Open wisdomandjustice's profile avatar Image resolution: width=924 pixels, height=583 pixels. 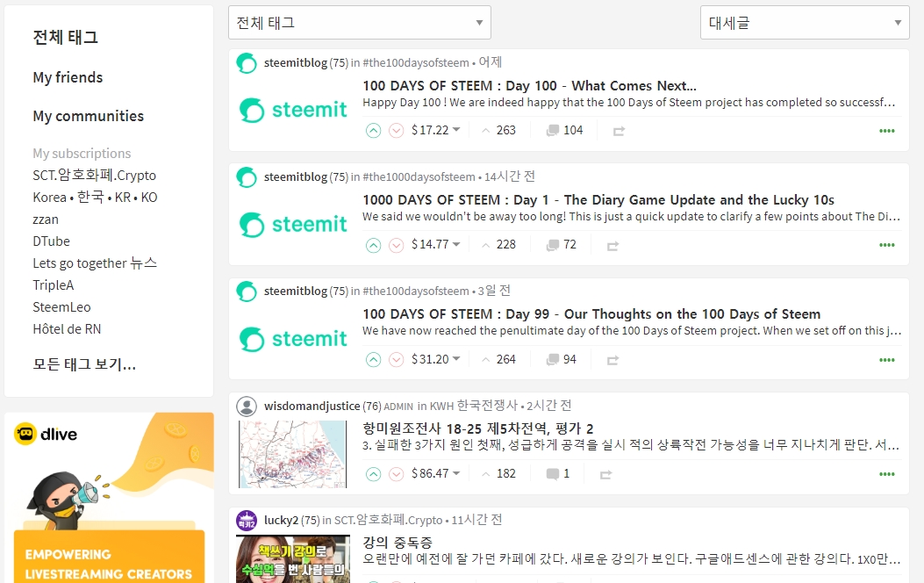(247, 406)
